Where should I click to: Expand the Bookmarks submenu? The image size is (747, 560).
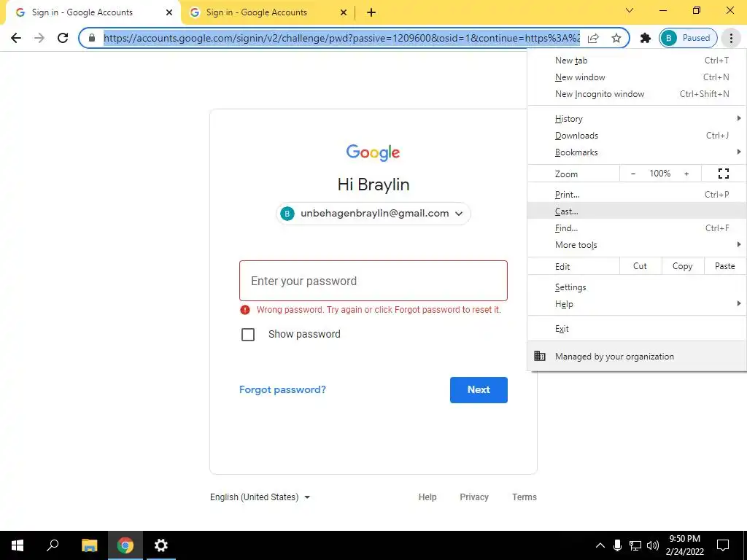tap(637, 152)
